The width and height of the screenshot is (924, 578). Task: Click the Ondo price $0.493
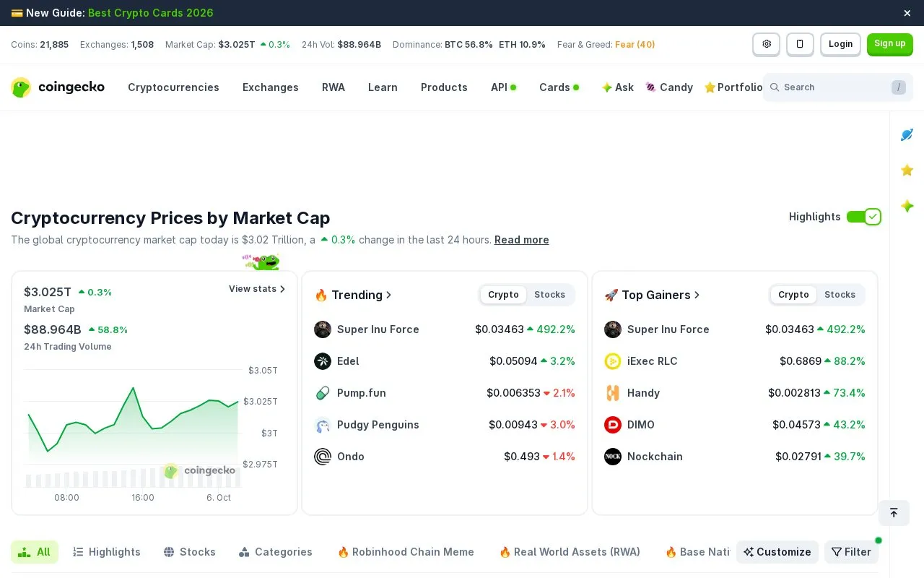[x=522, y=457]
